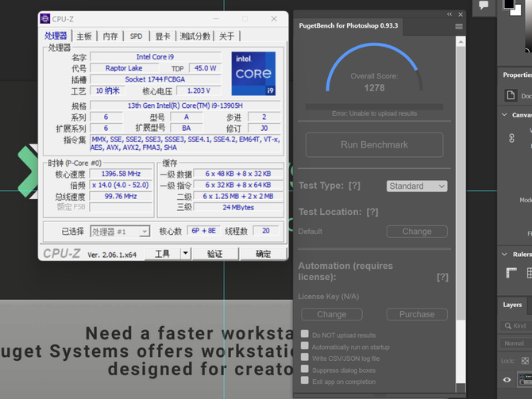Toggle the canvas link dimensions chain icon

tap(511, 138)
